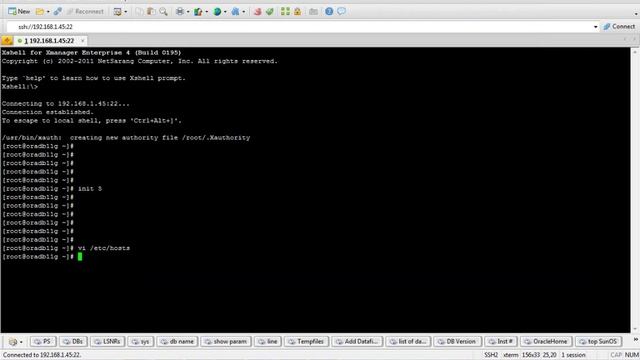
Task: Click the Add Datafi... quick command
Action: coord(357,342)
